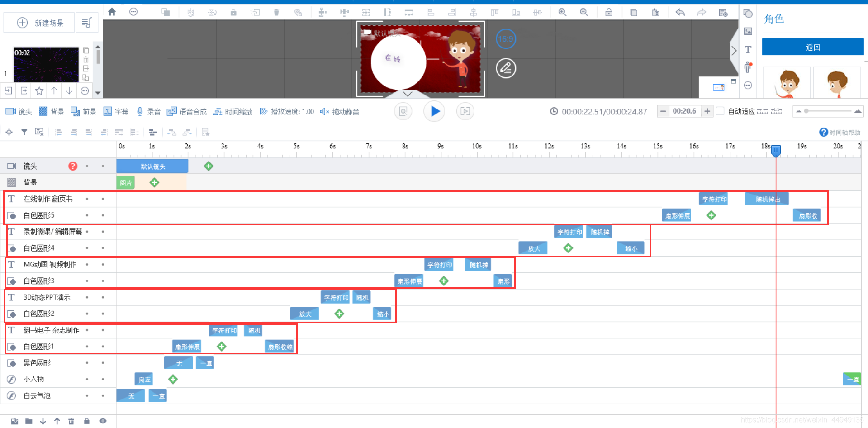Screen dimensions: 868x428
Task: Open the 背景 tab
Action: coord(51,112)
